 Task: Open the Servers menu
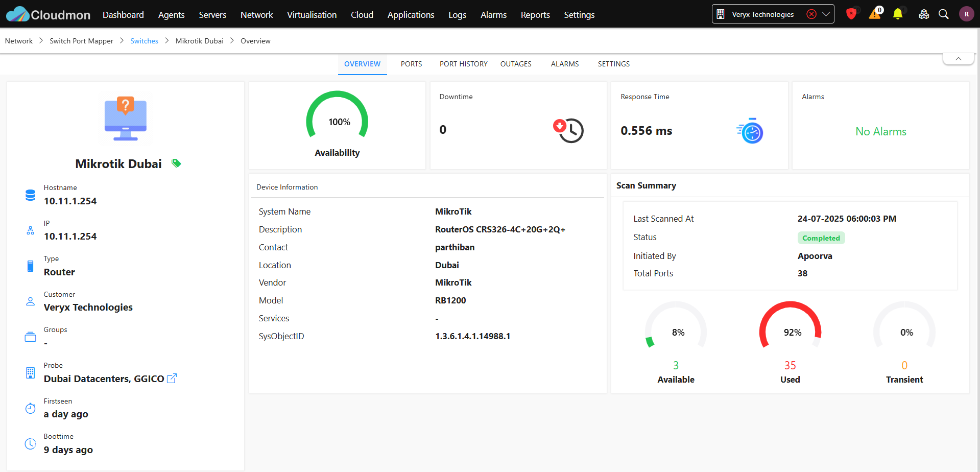pos(212,15)
